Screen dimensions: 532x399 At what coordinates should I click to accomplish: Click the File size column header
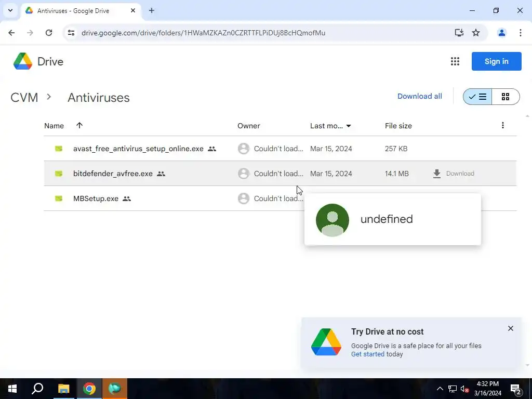tap(398, 126)
